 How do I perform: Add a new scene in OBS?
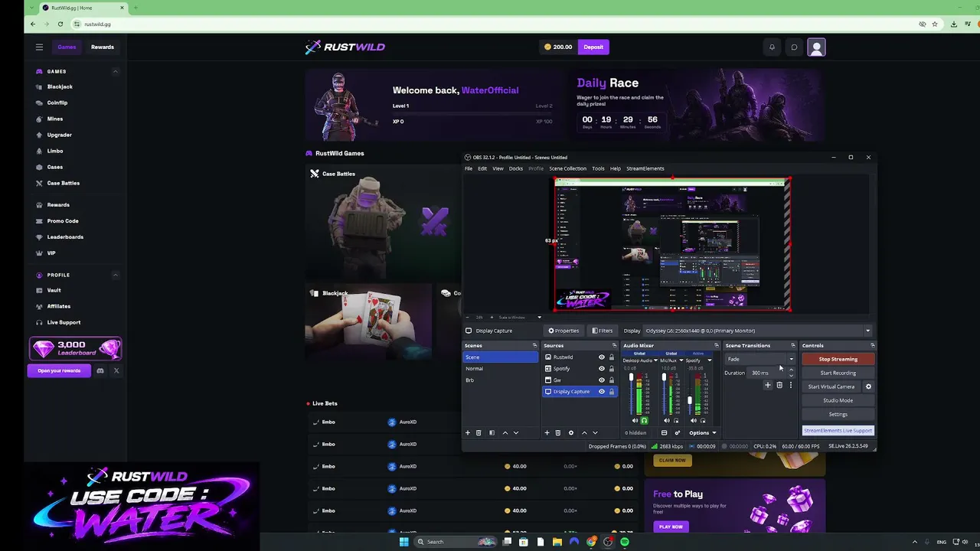coord(468,433)
